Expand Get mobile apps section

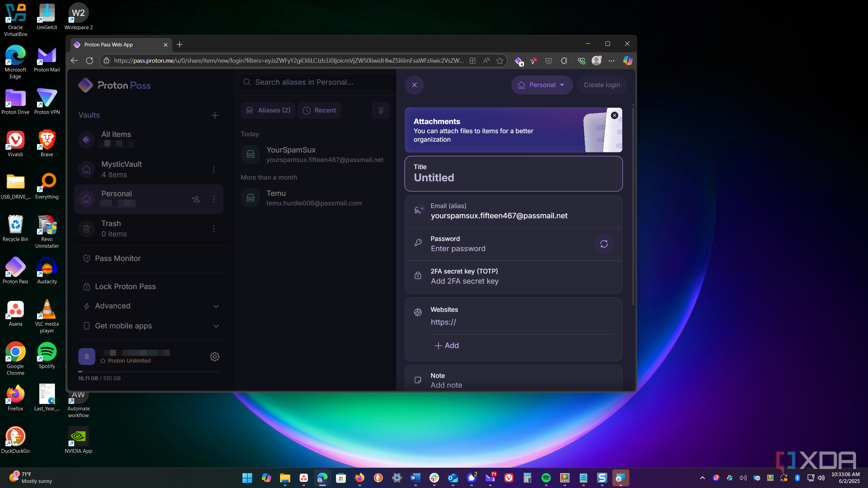[x=151, y=326]
